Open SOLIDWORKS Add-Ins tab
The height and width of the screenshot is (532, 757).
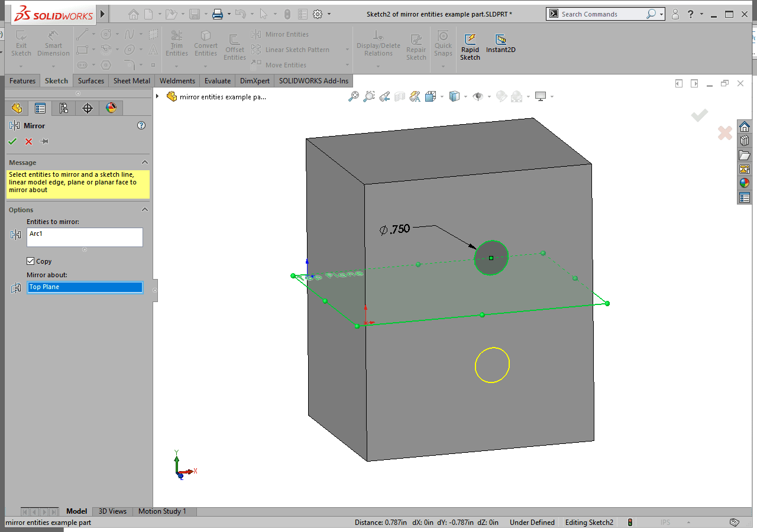pyautogui.click(x=313, y=81)
